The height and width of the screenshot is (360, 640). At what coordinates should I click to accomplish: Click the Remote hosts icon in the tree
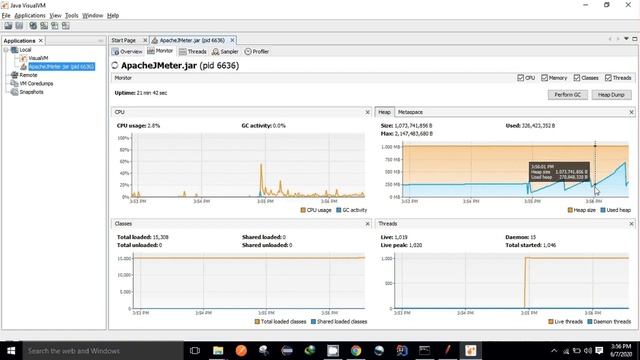(x=15, y=75)
